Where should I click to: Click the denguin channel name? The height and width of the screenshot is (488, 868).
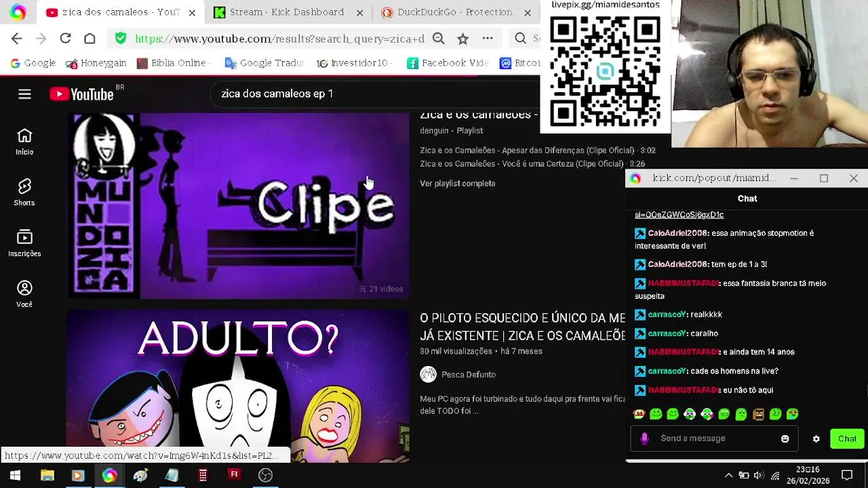(x=434, y=131)
